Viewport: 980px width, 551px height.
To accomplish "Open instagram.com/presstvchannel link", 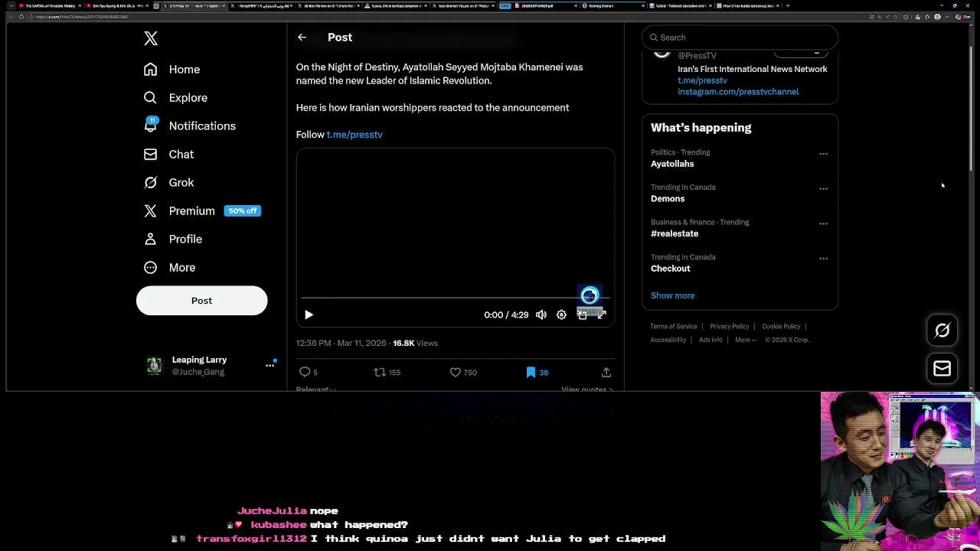I will coord(738,92).
